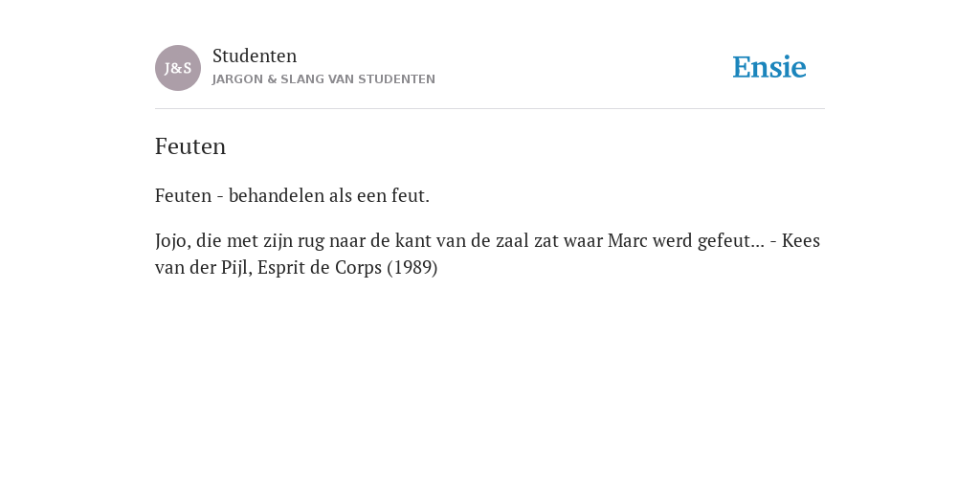Click the definition line 'Feuten - behandelen als een feut.'

(x=293, y=195)
